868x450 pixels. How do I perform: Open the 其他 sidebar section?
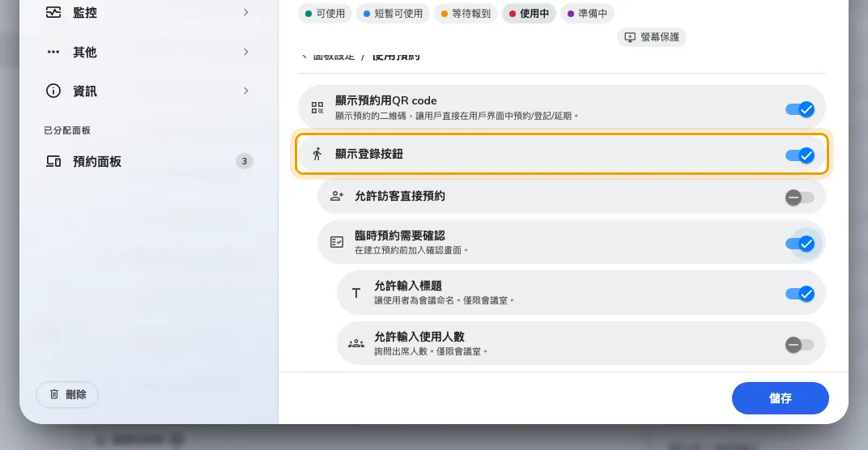[148, 52]
